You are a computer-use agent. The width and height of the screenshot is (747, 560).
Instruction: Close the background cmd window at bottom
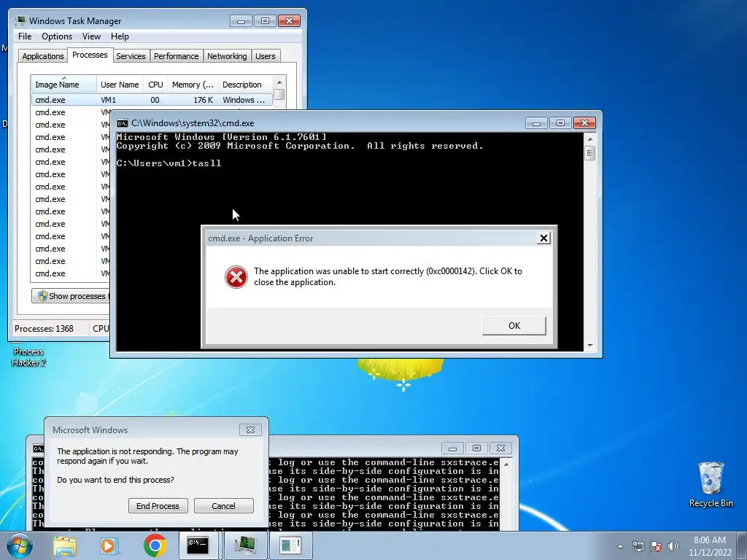[500, 448]
